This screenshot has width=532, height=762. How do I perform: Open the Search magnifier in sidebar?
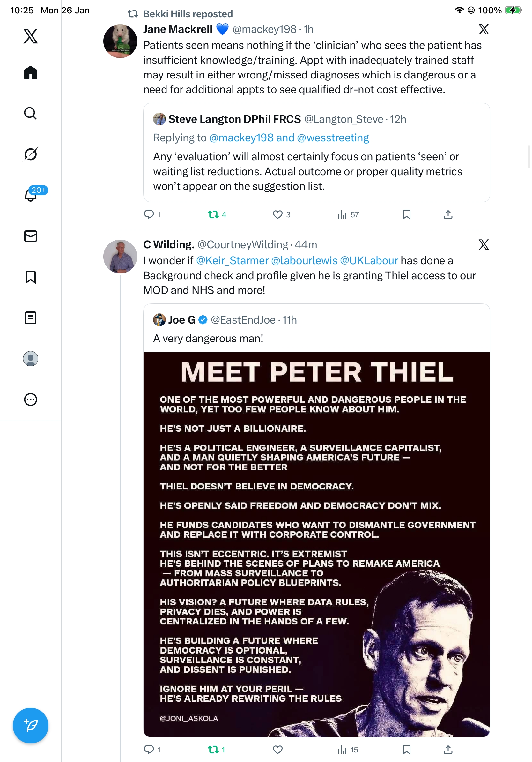point(31,114)
